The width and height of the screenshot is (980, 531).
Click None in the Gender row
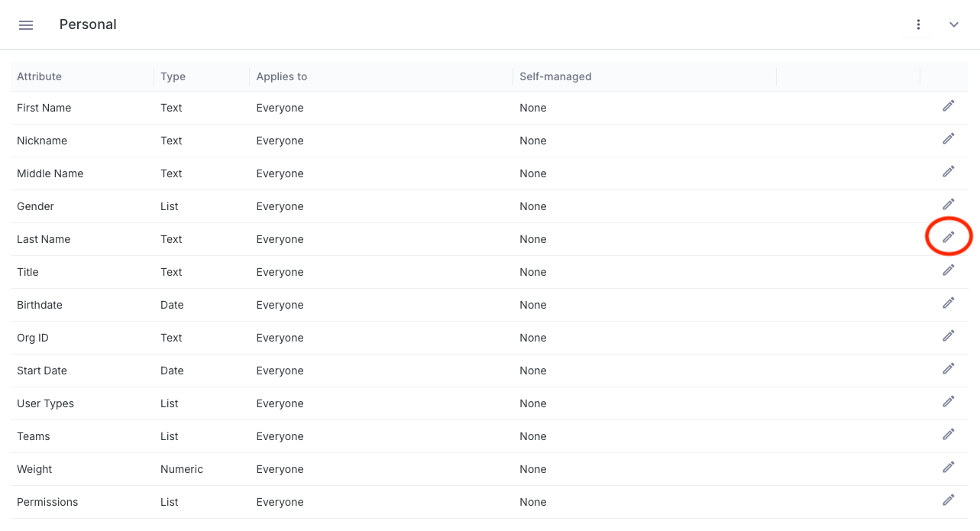click(x=533, y=206)
